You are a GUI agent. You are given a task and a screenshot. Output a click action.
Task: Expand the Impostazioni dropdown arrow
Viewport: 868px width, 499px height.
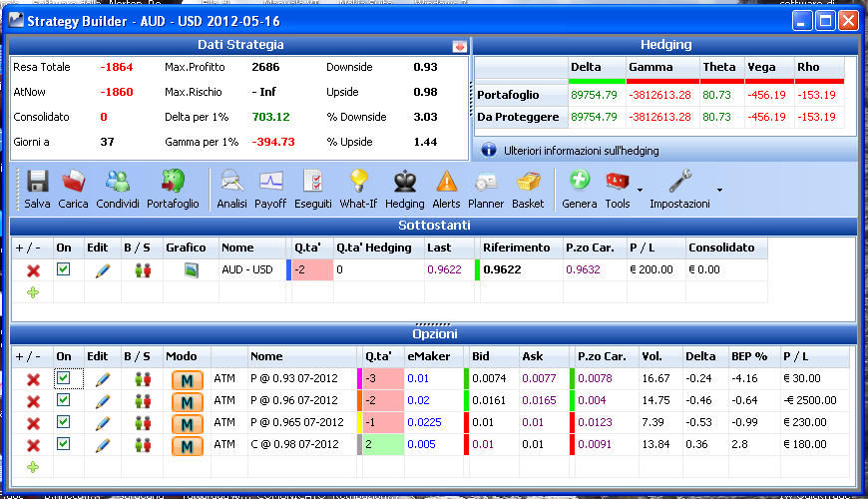coord(719,190)
